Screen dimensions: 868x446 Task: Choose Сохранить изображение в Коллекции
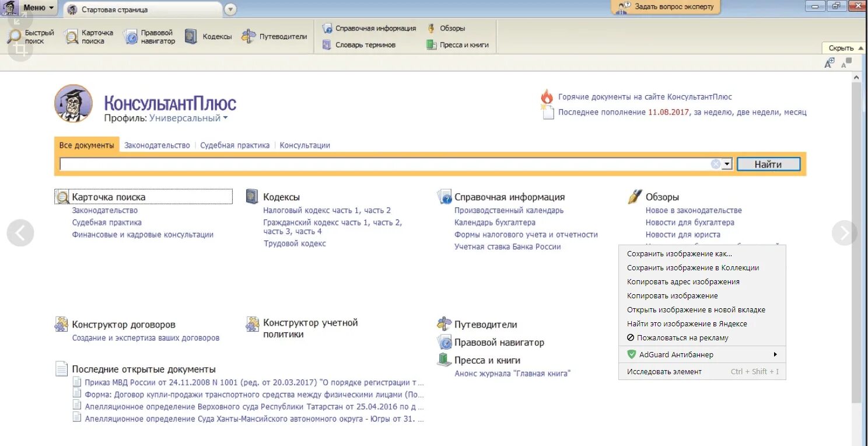pyautogui.click(x=702, y=268)
